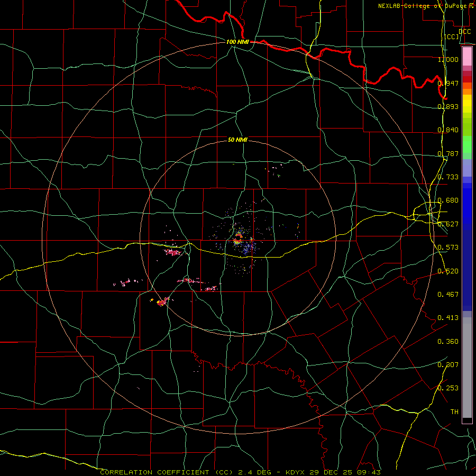Click the "DCC" label above the color scale
The height and width of the screenshot is (476, 476).
(464, 32)
